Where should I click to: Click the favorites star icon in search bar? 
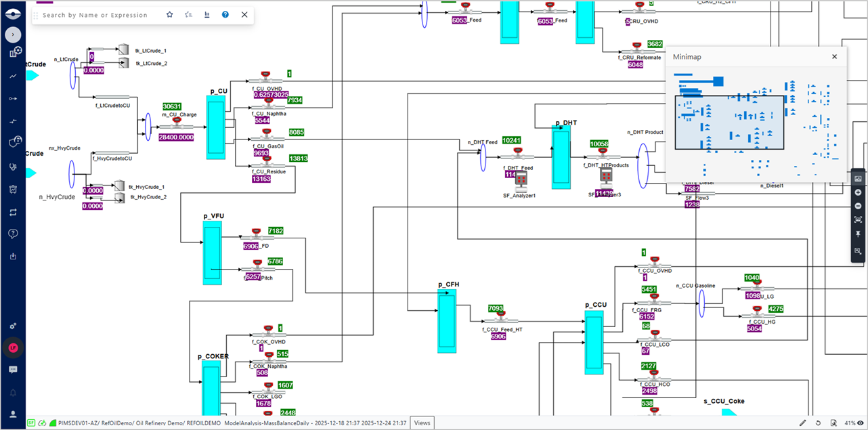(169, 14)
